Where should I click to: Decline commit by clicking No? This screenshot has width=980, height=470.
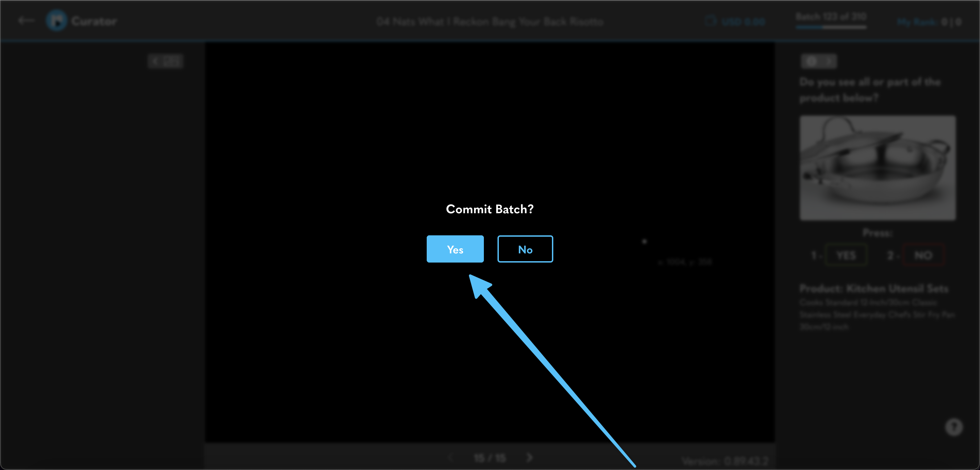point(525,249)
